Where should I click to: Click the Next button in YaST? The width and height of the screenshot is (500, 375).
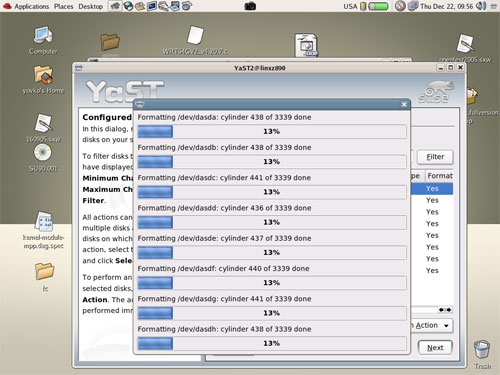(435, 348)
